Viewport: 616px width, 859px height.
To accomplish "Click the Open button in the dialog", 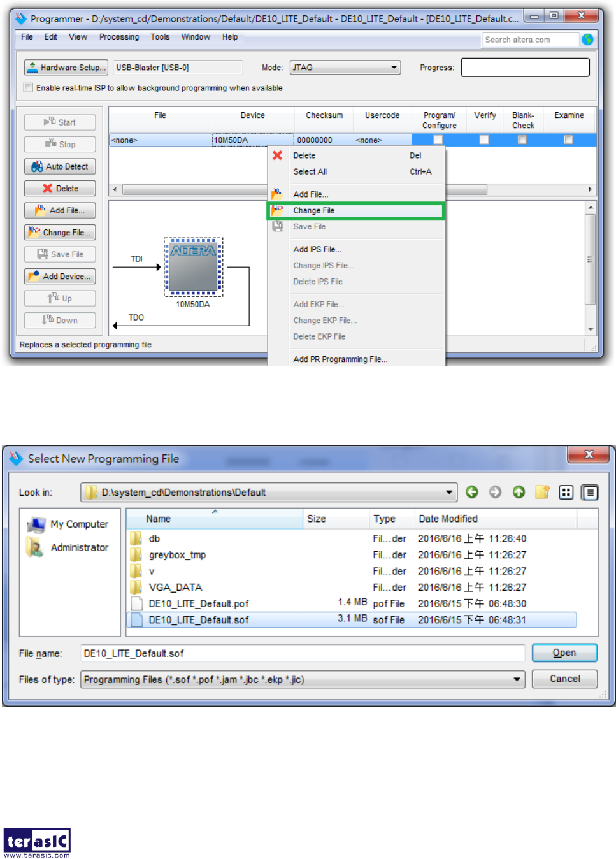I will [x=564, y=653].
